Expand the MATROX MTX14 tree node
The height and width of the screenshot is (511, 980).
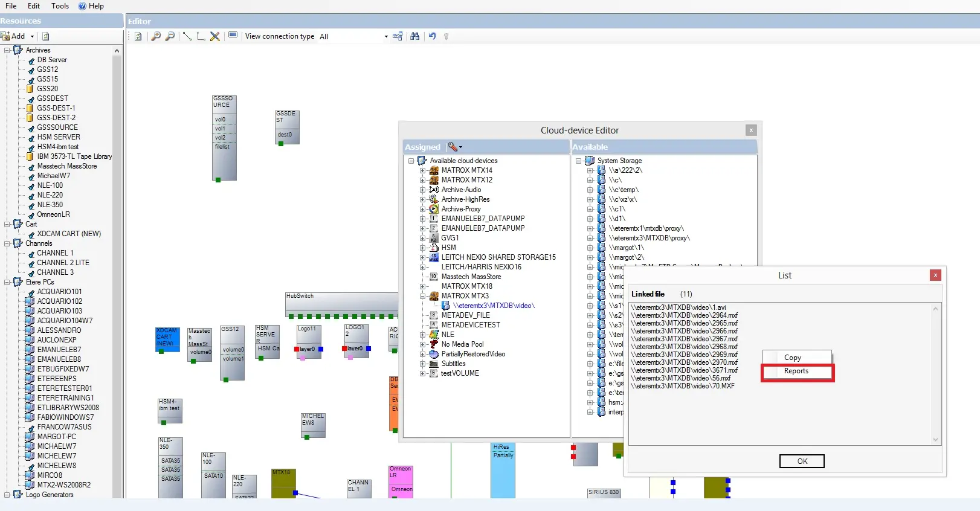422,170
